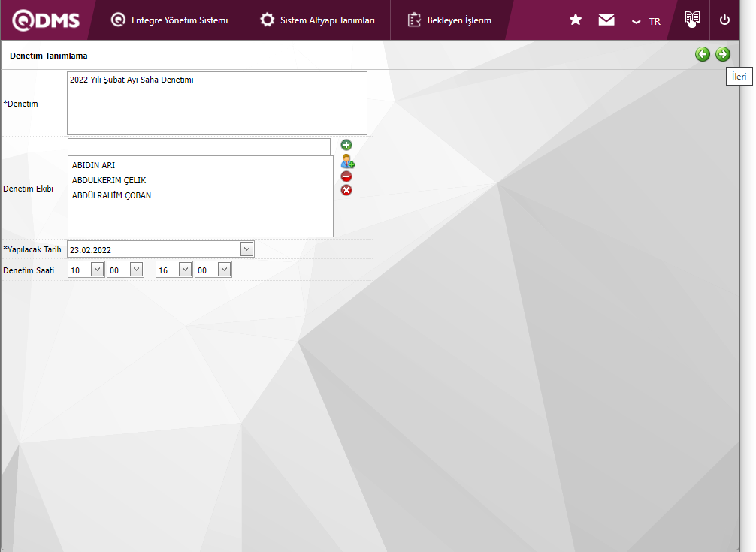Open Entegre Yönetim Sistemi menu
This screenshot has height=552, width=756.
(x=169, y=20)
